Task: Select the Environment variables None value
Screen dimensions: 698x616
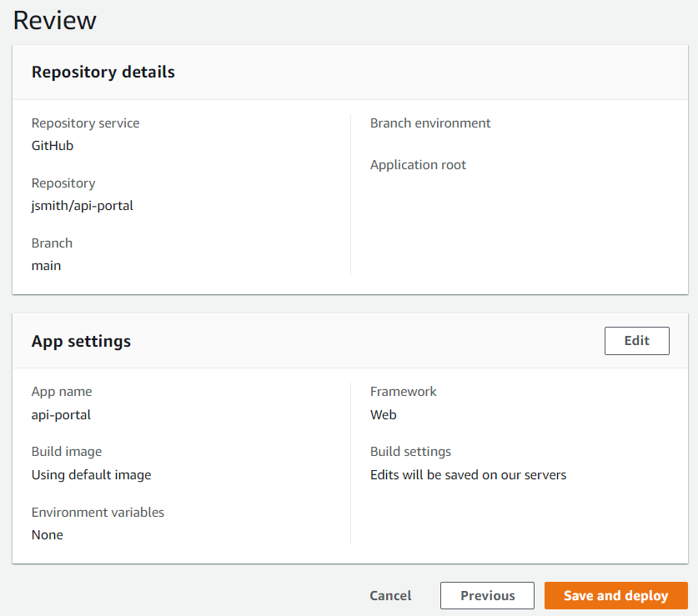Action: tap(48, 534)
